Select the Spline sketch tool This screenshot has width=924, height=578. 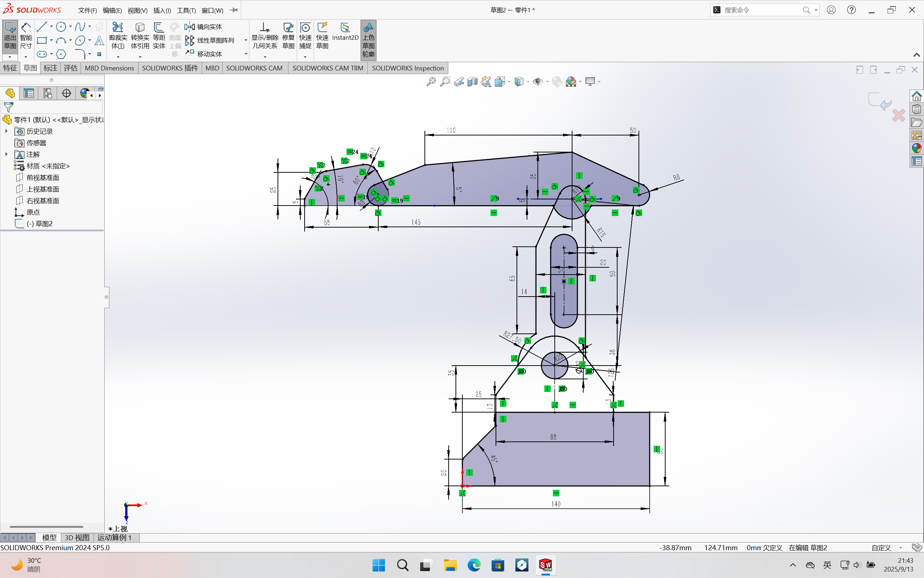click(80, 27)
